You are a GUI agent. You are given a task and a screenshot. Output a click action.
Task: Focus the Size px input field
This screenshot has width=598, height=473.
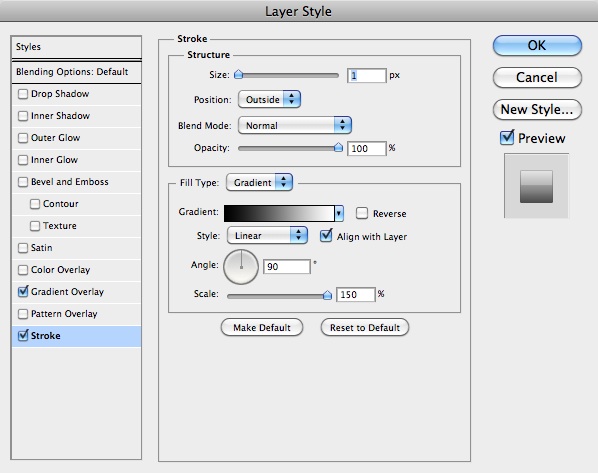click(x=367, y=76)
